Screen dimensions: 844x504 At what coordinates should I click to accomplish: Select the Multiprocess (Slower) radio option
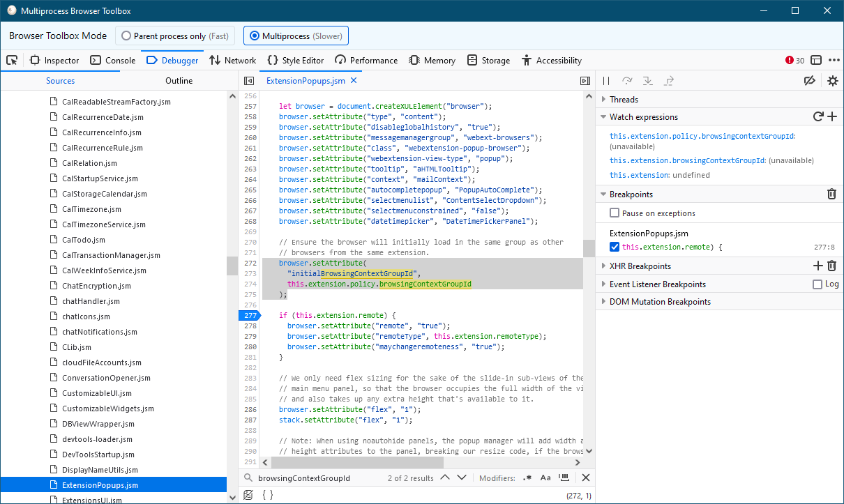296,36
